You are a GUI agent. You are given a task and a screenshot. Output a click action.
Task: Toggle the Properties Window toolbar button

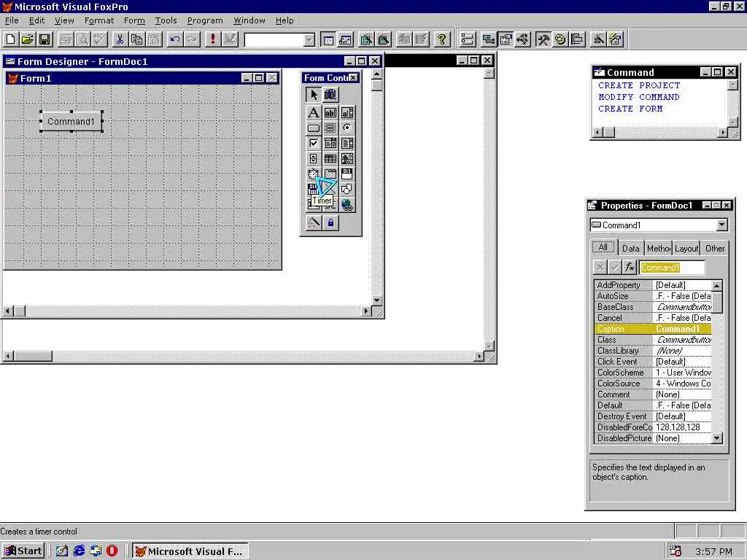tap(506, 39)
